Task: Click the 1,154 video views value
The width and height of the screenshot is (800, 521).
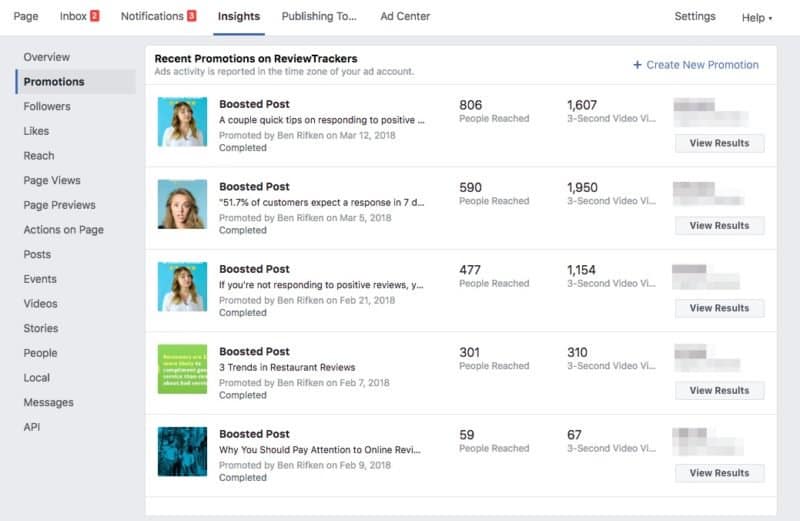Action: tap(582, 270)
